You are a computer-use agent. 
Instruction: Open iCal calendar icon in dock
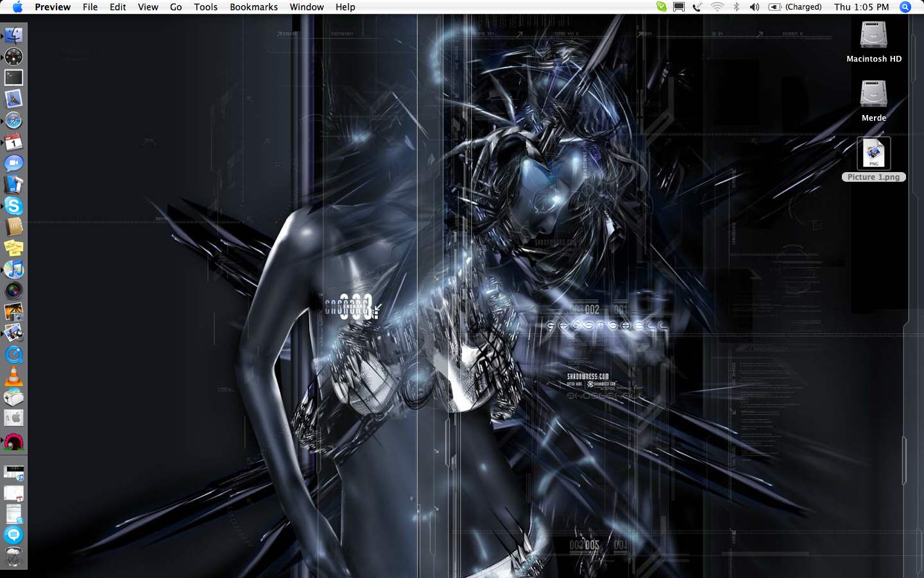13,142
